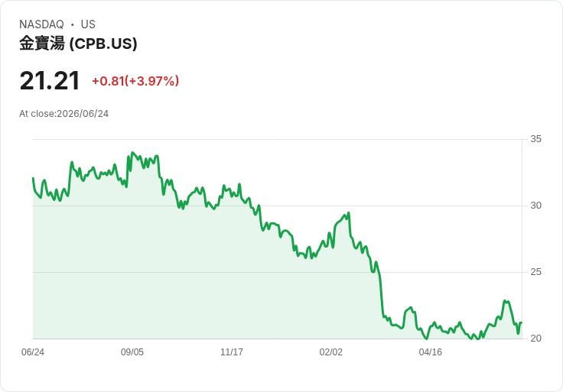Click the 11/17 x-axis date label

click(x=232, y=352)
